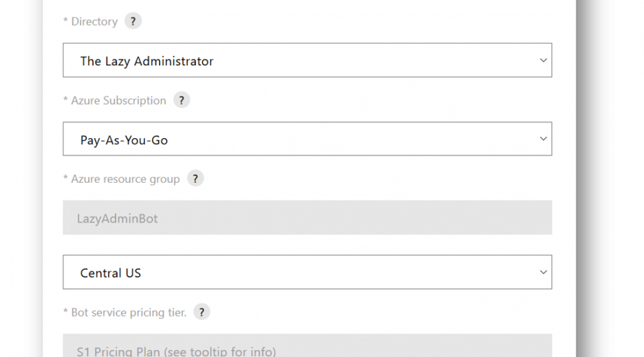Open the Pay-As-You-Go subscription combo box
Image resolution: width=644 pixels, height=357 pixels.
pyautogui.click(x=307, y=139)
